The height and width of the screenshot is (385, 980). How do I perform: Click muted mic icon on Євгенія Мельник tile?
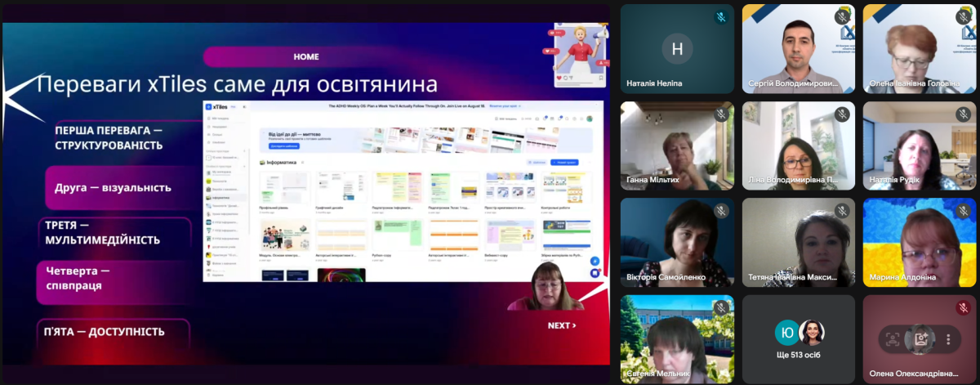721,307
